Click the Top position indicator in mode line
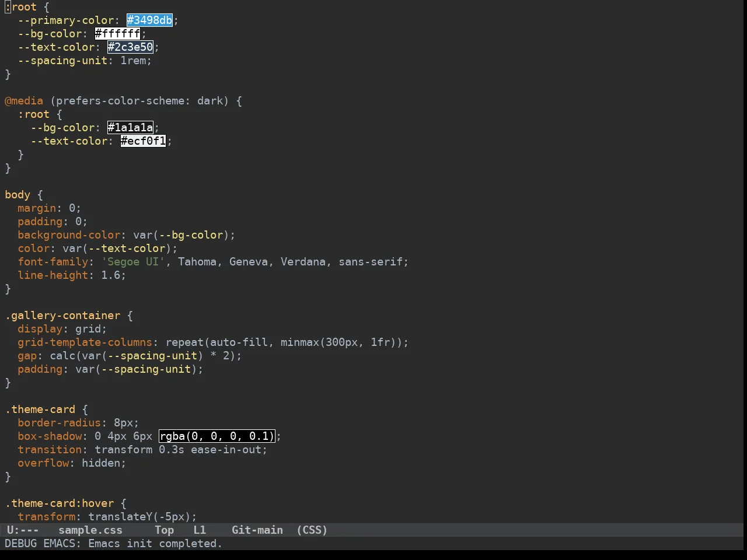Viewport: 747px width, 560px height. click(165, 530)
